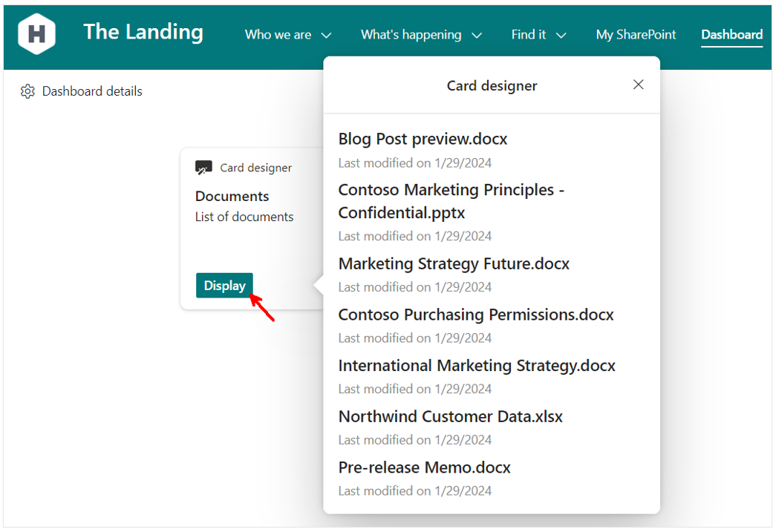Open 'Marketing Strategy Future.docx'
This screenshot has height=532, width=776.
(454, 263)
